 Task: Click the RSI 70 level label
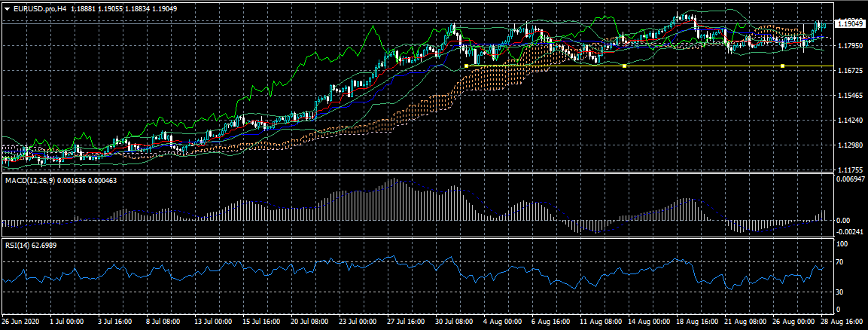click(x=841, y=262)
